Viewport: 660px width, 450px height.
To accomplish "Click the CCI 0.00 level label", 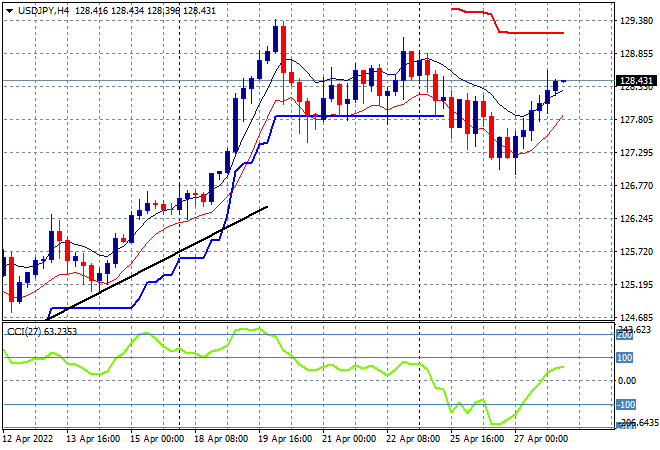I will pos(627,381).
